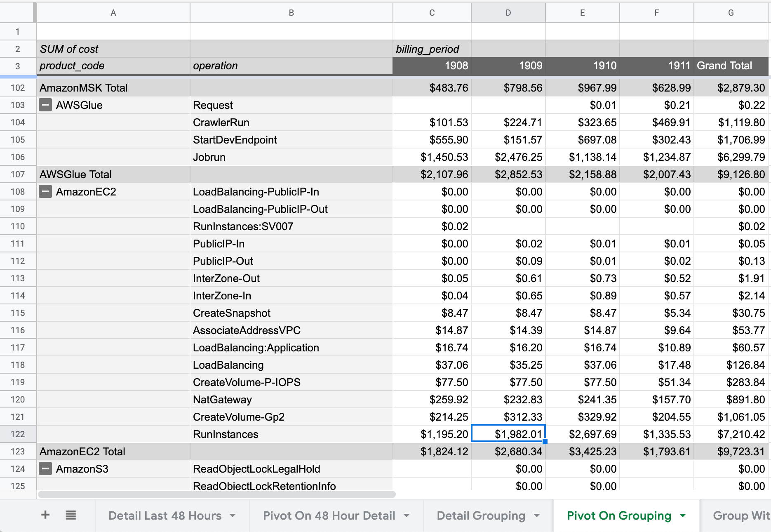Click the AmazonEC2 Total cell
Screen dimensions: 771x532
coord(113,452)
